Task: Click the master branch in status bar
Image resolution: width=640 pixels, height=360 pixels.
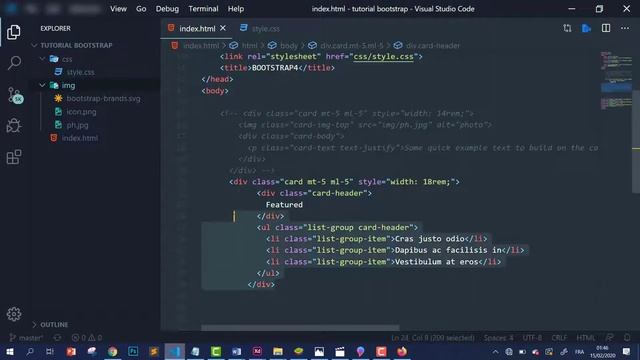Action: [26, 338]
